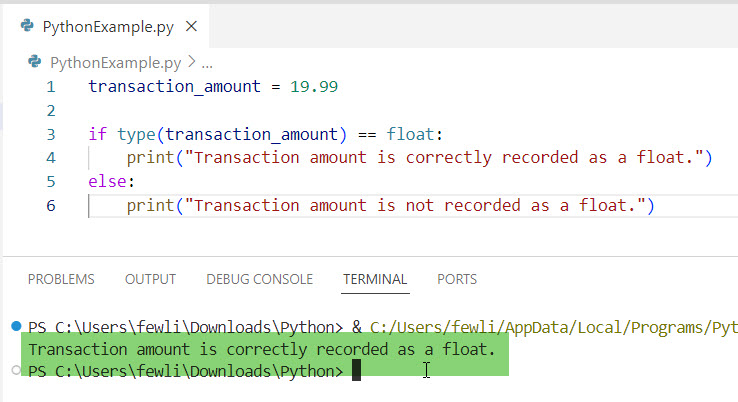Click the 'float' type on line 3

coord(410,134)
